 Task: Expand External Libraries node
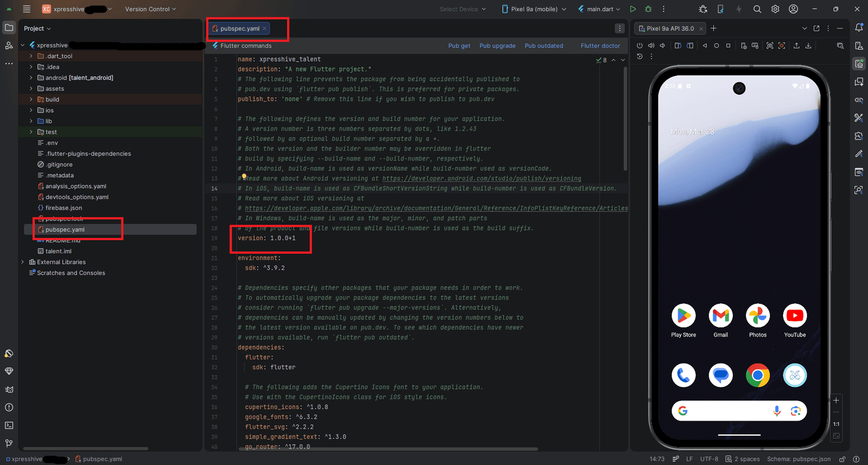pos(23,262)
